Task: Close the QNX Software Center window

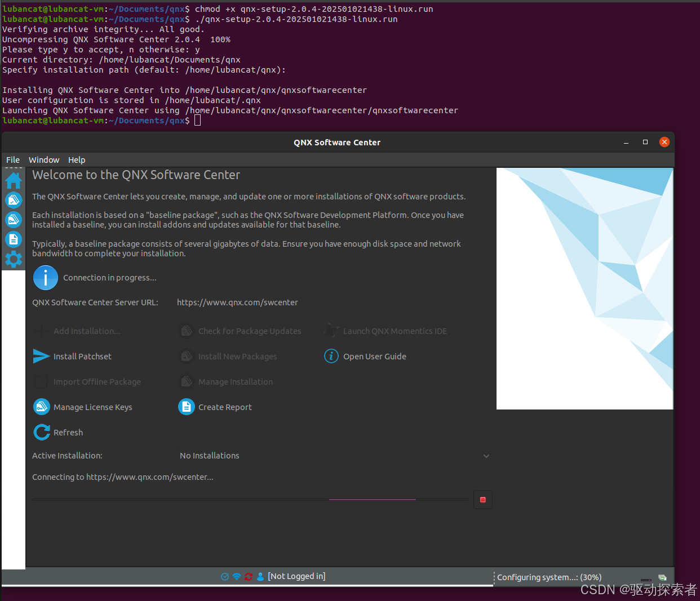Action: 664,142
